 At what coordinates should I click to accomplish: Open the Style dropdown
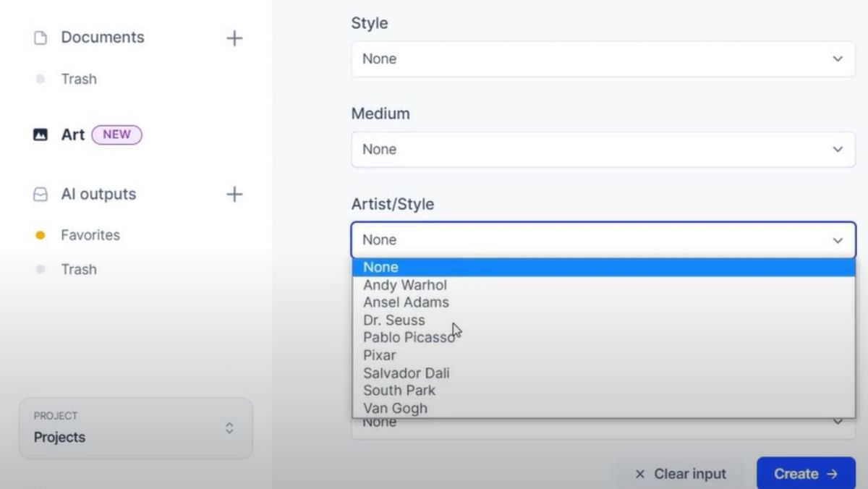tap(603, 59)
